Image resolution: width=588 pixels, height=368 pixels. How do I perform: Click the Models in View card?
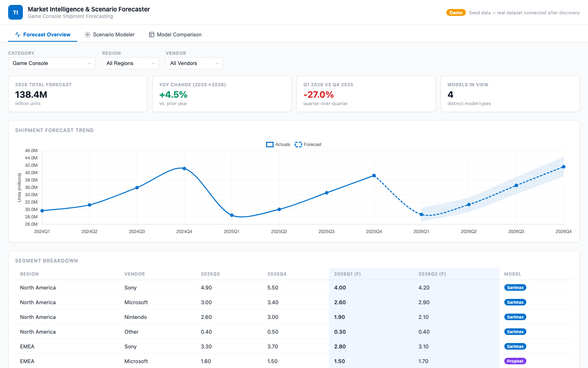pyautogui.click(x=510, y=94)
